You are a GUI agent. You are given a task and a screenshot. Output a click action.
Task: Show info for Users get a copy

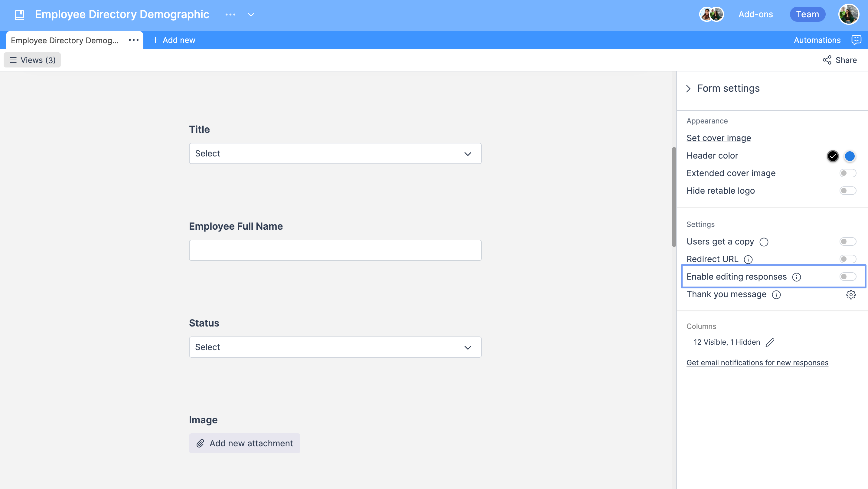click(764, 242)
